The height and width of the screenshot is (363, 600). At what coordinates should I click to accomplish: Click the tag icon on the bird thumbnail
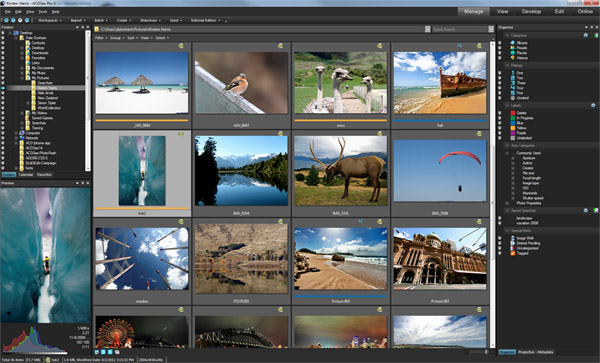[x=280, y=46]
